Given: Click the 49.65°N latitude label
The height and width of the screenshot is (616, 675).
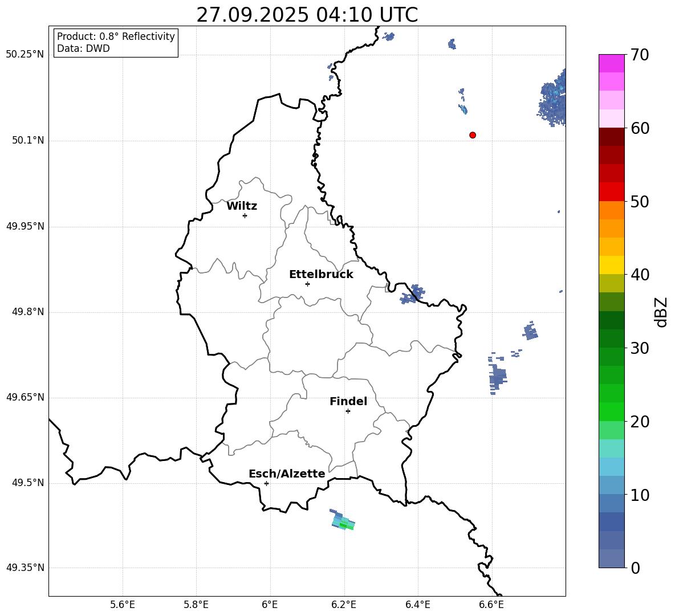Looking at the screenshot, I should click(x=25, y=397).
